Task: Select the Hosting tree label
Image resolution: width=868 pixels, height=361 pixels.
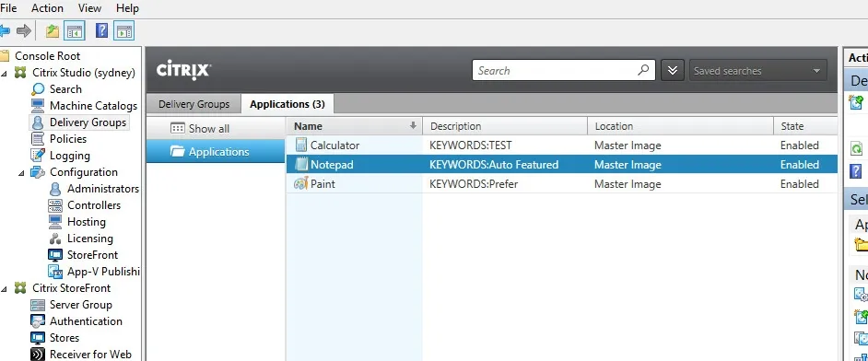Action: 87,222
